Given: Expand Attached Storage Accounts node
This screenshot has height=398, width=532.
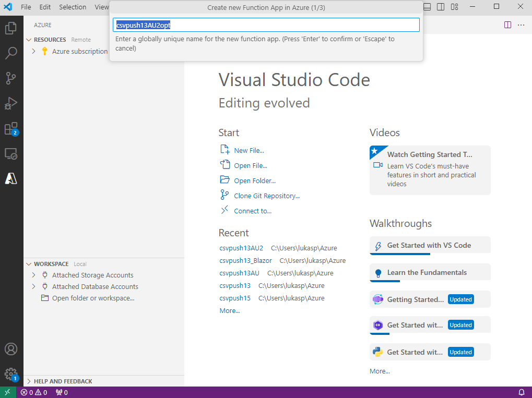Looking at the screenshot, I should [x=34, y=275].
